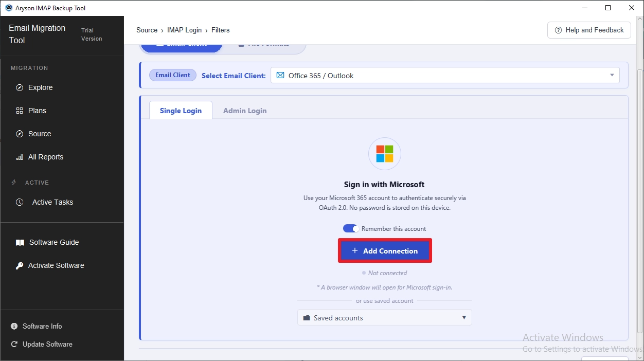Image resolution: width=644 pixels, height=361 pixels.
Task: Click the Update Software refresh icon
Action: (x=14, y=344)
